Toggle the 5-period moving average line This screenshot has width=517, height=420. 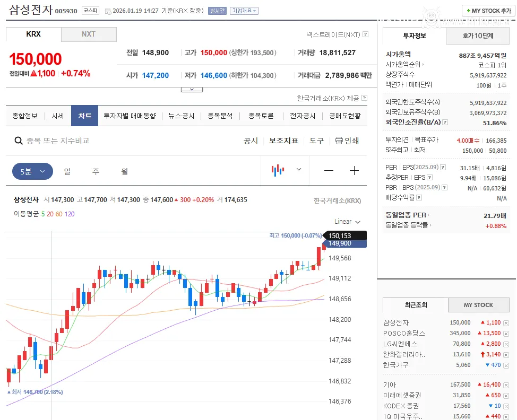[43, 214]
